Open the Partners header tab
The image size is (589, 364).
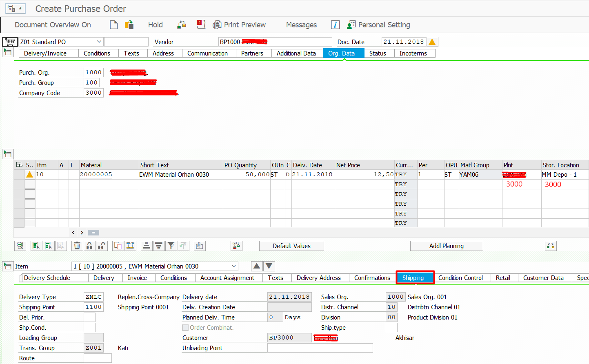253,53
